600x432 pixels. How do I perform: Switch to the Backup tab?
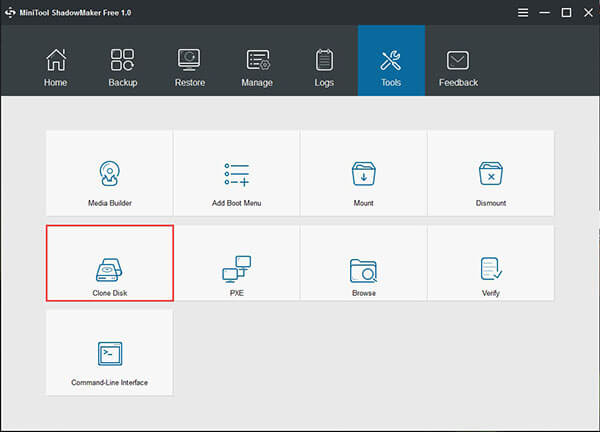click(x=122, y=67)
